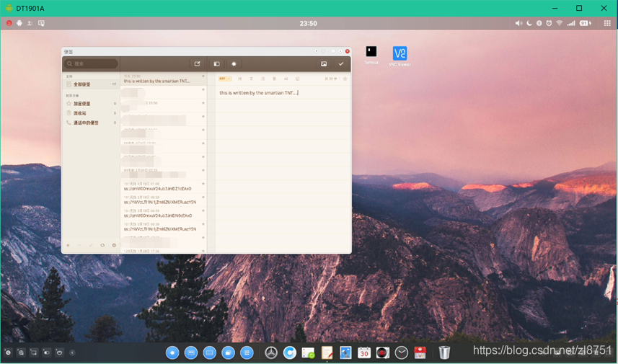
Task: Open the trash bin in dock
Action: [444, 352]
